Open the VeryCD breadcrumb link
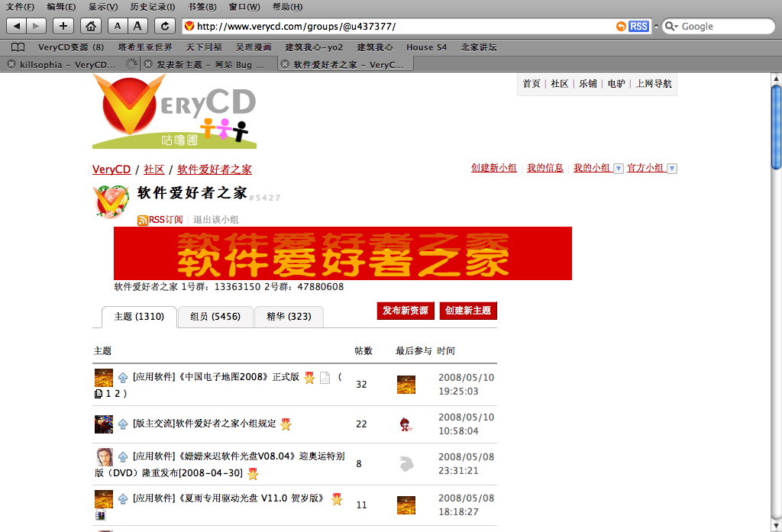 pos(111,169)
